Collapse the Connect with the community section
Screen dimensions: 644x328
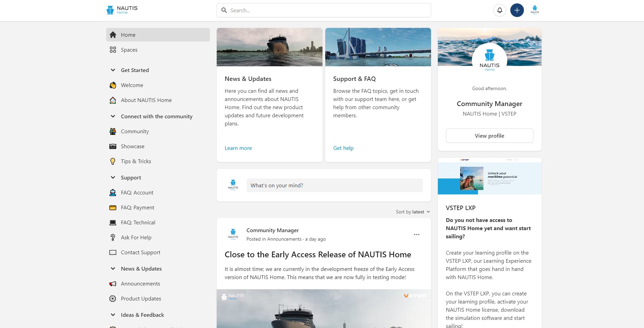point(113,116)
